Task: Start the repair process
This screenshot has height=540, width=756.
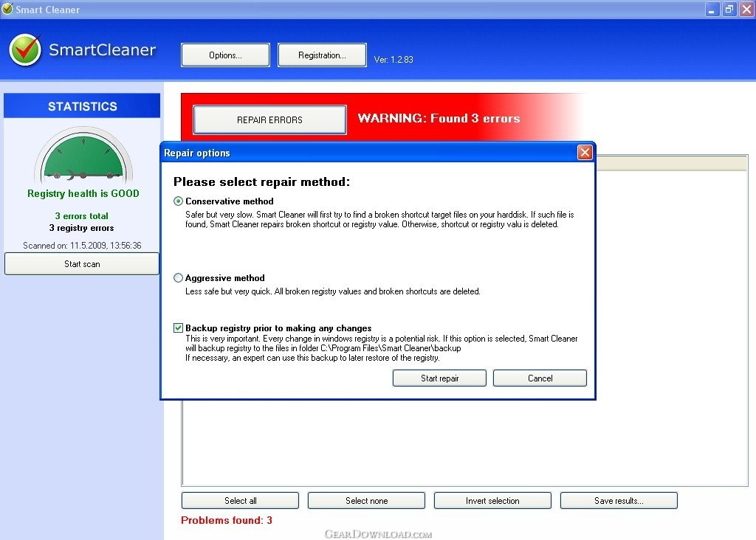Action: [x=439, y=378]
